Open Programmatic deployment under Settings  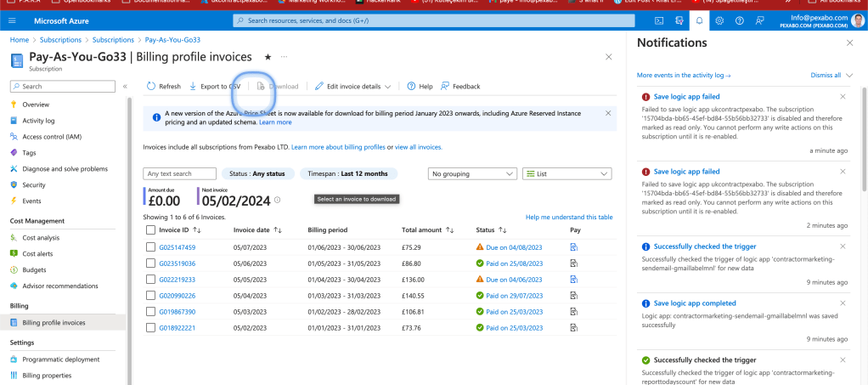click(x=63, y=360)
